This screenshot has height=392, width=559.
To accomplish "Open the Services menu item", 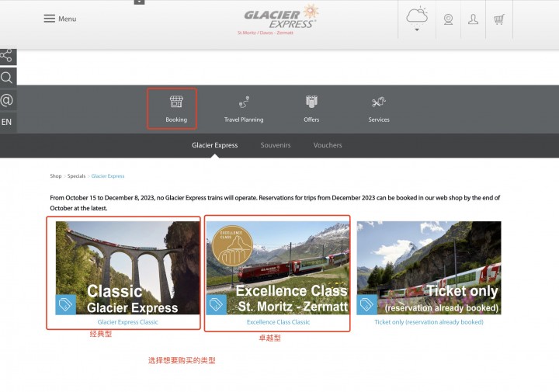I will click(x=379, y=109).
